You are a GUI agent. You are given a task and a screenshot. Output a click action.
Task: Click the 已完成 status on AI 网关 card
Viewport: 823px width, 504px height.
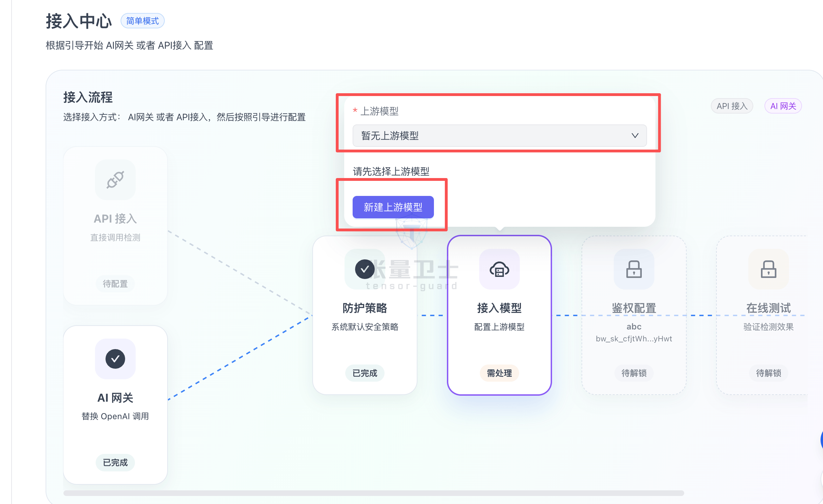pos(115,463)
